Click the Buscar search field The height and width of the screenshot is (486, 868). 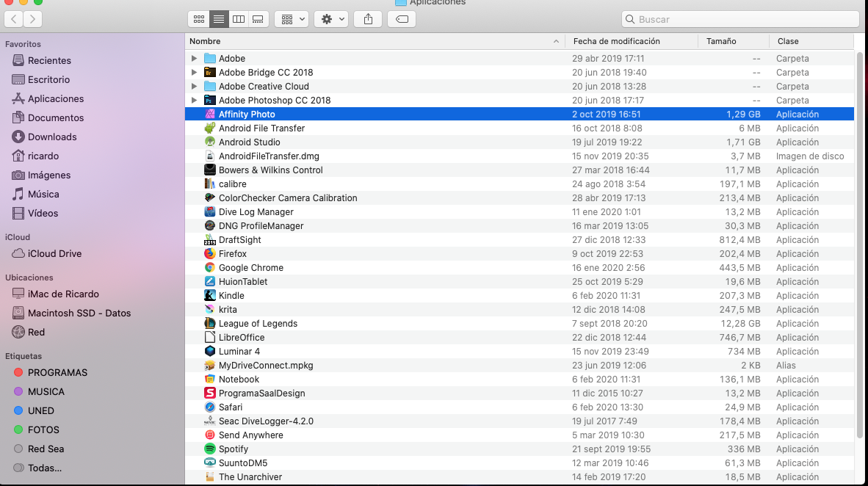point(740,19)
